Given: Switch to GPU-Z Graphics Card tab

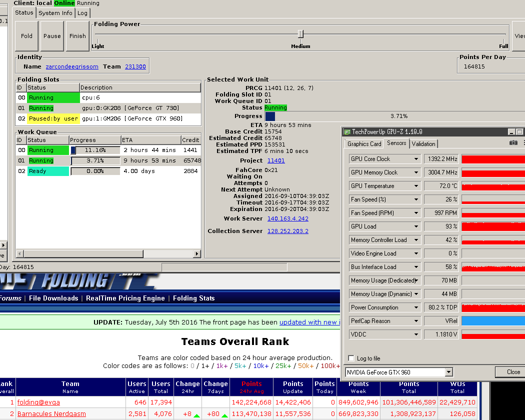Looking at the screenshot, I should pos(364,144).
